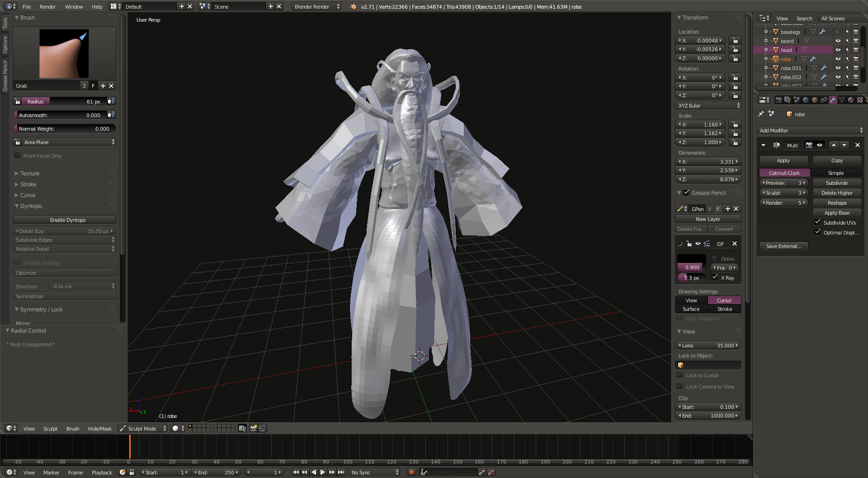This screenshot has height=478, width=868.
Task: Open the World properties globe tab
Action: pyautogui.click(x=806, y=100)
